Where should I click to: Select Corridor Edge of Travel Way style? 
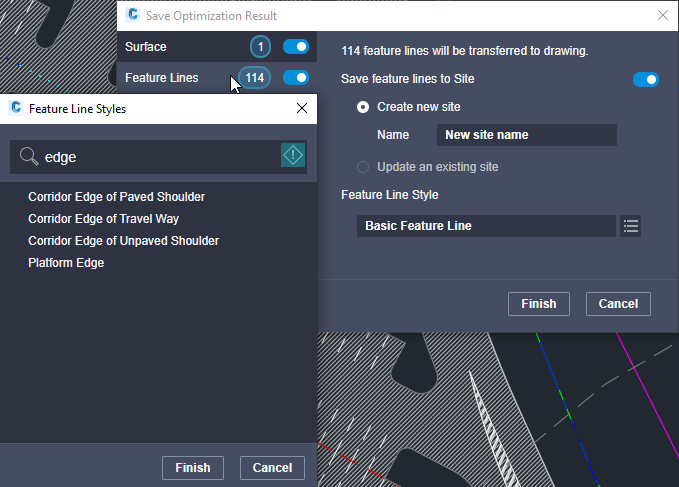pyautogui.click(x=103, y=219)
